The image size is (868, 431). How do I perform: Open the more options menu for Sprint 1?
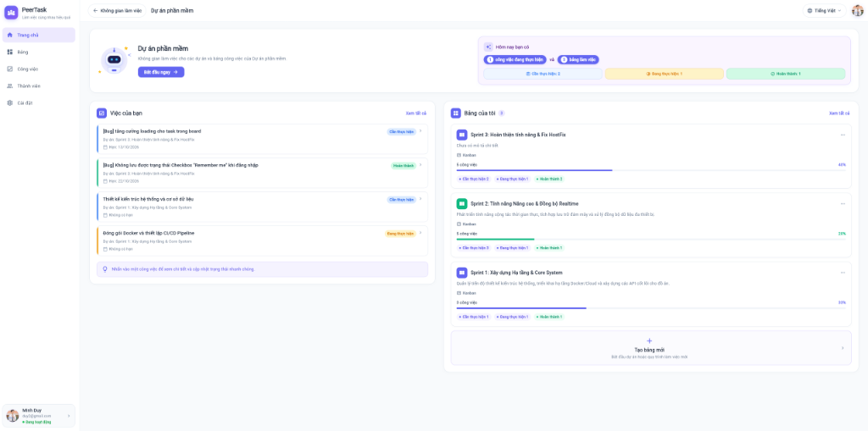click(x=843, y=273)
